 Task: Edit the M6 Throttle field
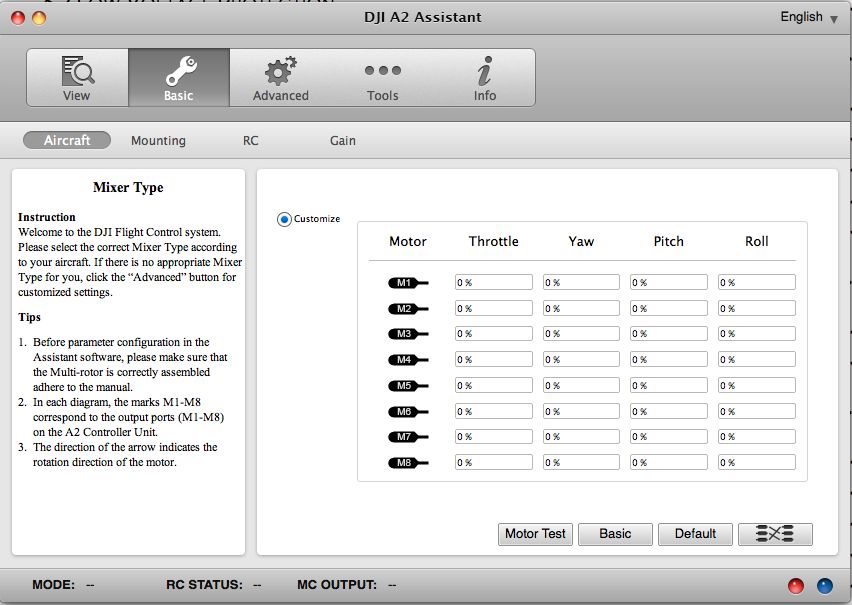click(494, 411)
